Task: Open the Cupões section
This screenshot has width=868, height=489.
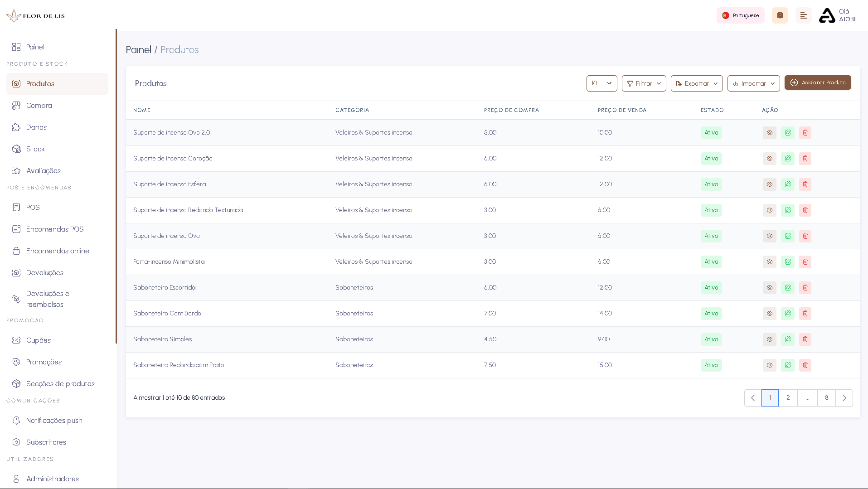Action: 38,340
